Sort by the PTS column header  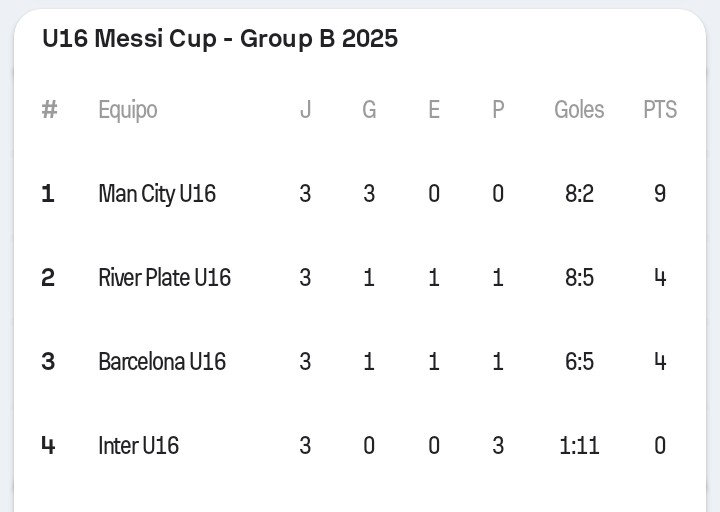pyautogui.click(x=660, y=109)
